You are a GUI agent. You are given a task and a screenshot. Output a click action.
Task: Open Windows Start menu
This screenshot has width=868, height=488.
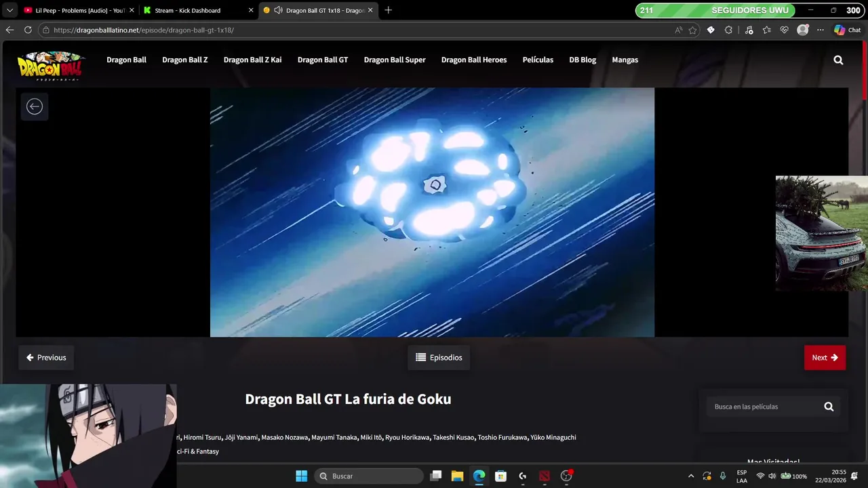pyautogui.click(x=302, y=476)
